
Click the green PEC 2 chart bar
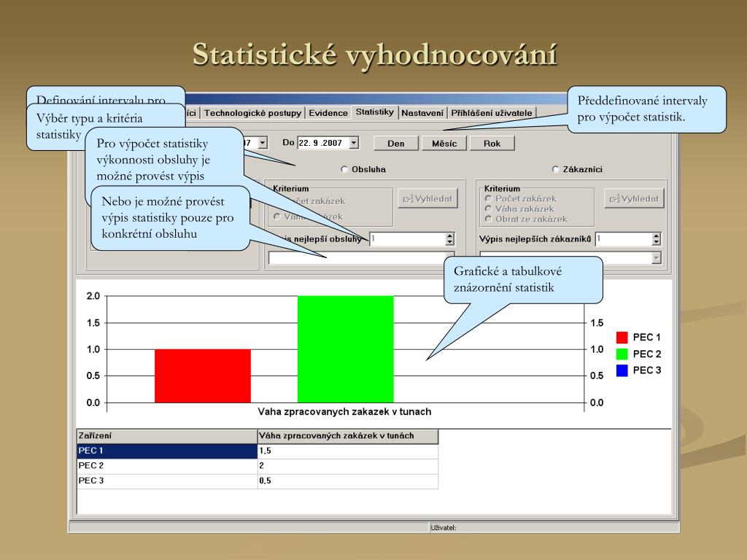click(345, 349)
